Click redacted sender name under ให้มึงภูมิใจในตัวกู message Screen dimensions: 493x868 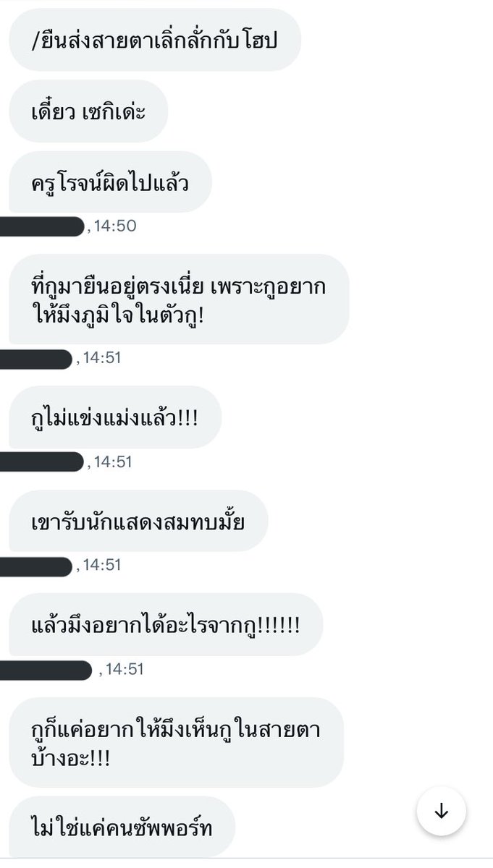[x=36, y=358]
